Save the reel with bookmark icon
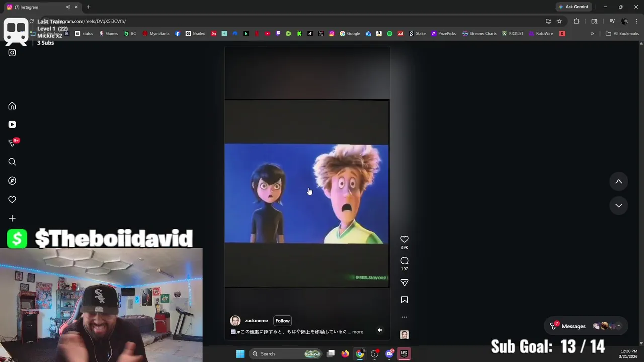 [x=405, y=300]
